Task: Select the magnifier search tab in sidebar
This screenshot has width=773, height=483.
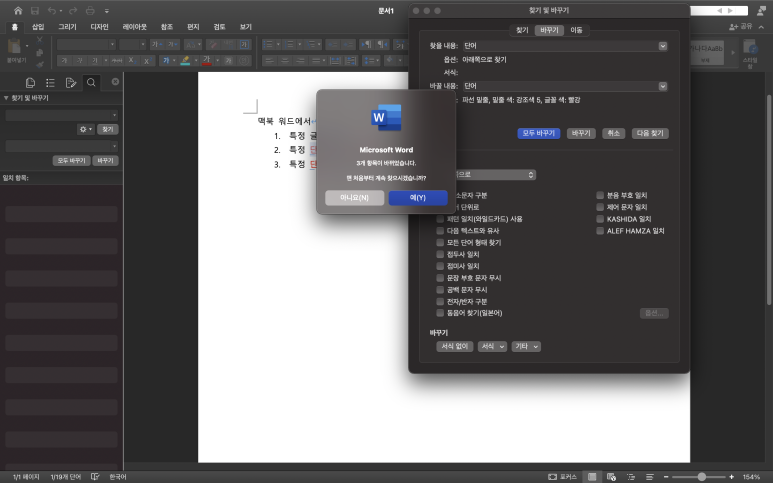Action: point(91,83)
